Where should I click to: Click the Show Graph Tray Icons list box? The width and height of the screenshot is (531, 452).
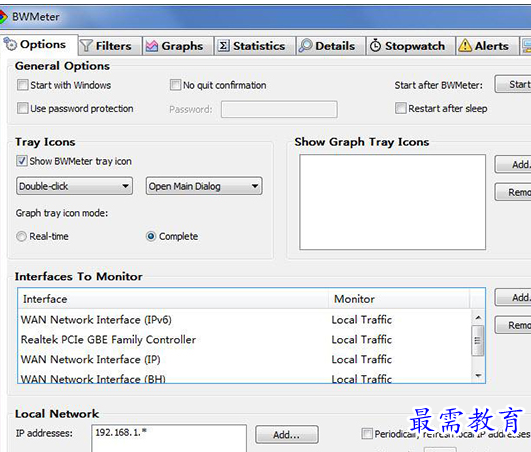tap(392, 202)
